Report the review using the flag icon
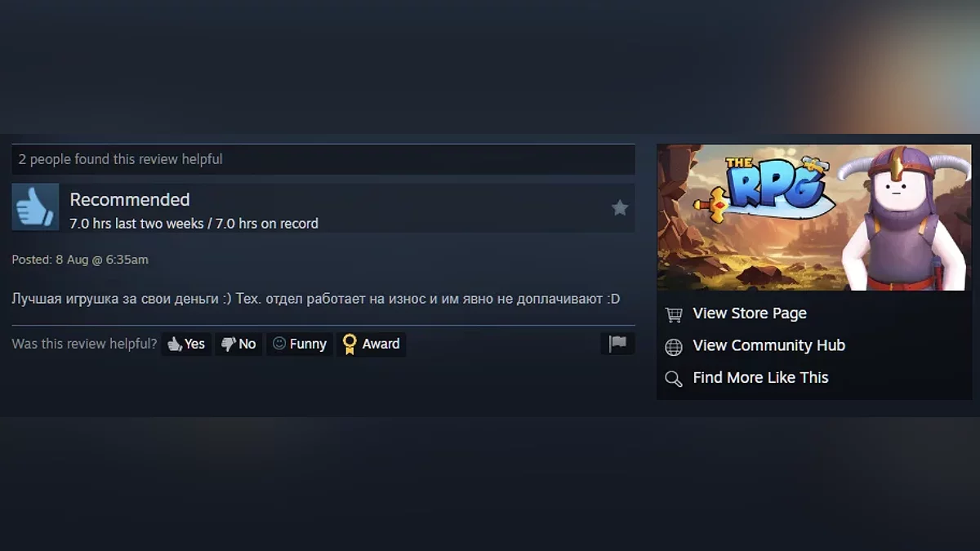This screenshot has width=980, height=551. coord(617,344)
